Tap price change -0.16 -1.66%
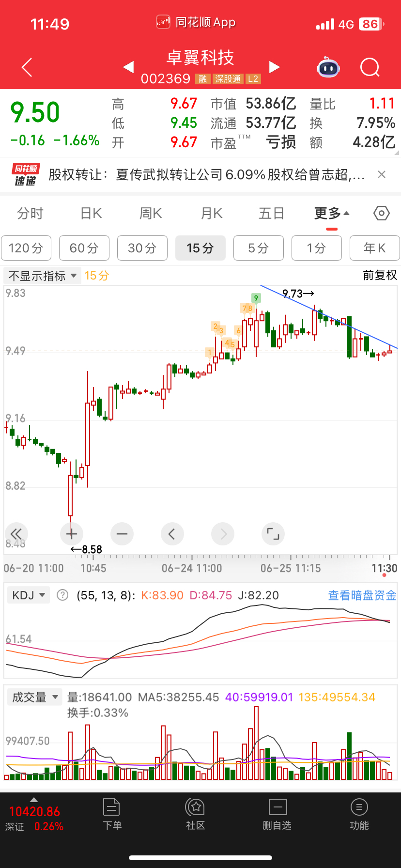The height and width of the screenshot is (868, 401). tap(55, 140)
